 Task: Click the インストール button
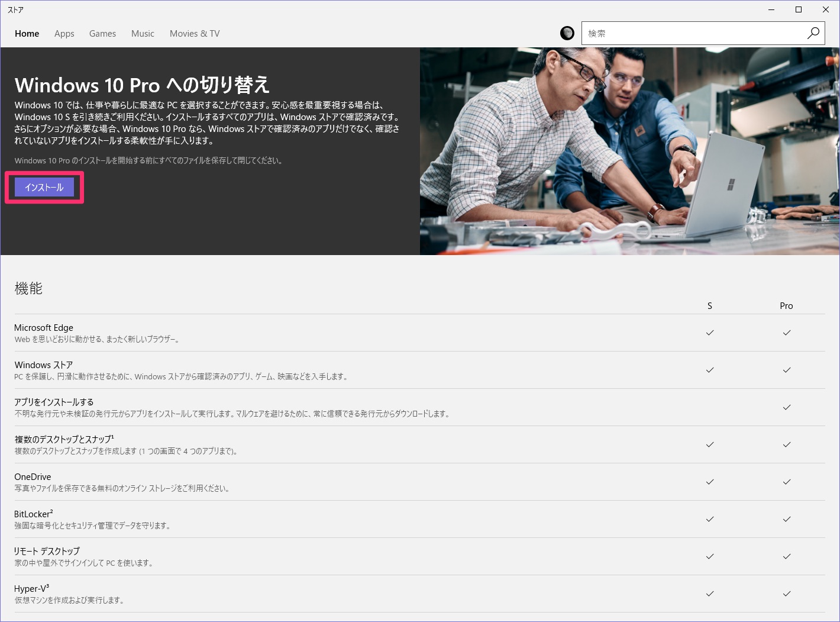44,187
